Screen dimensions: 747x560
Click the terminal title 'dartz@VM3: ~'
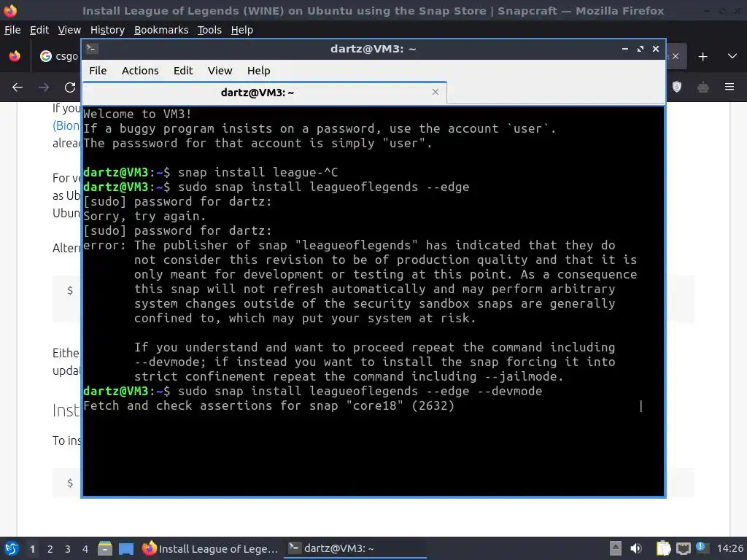pyautogui.click(x=373, y=49)
